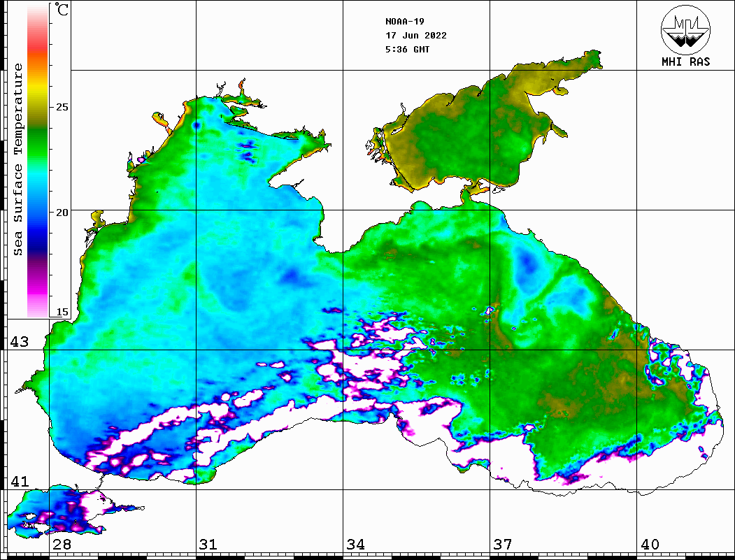Click the 'NOAA-19' satellite label

[405, 22]
